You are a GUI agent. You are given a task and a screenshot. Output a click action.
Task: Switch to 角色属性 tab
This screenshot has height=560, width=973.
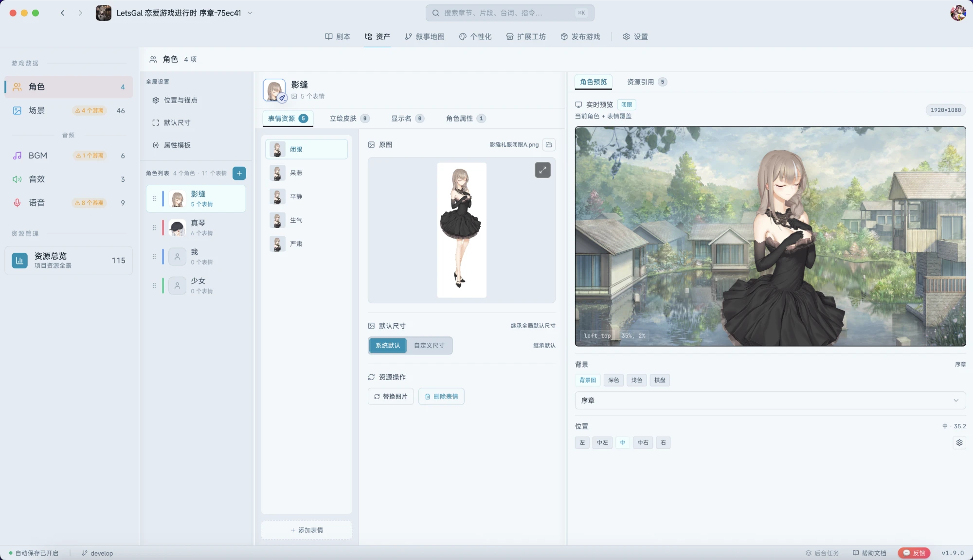click(466, 118)
